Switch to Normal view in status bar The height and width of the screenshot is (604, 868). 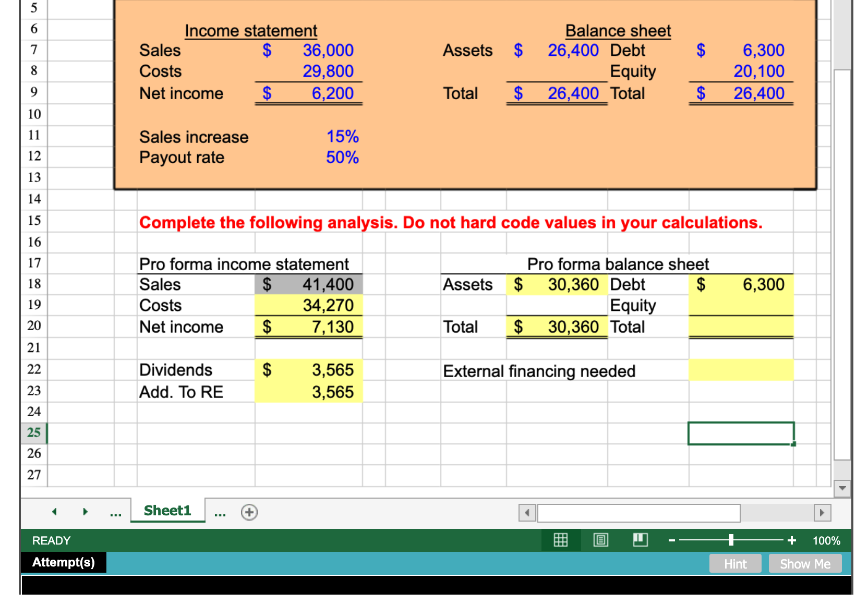(561, 540)
